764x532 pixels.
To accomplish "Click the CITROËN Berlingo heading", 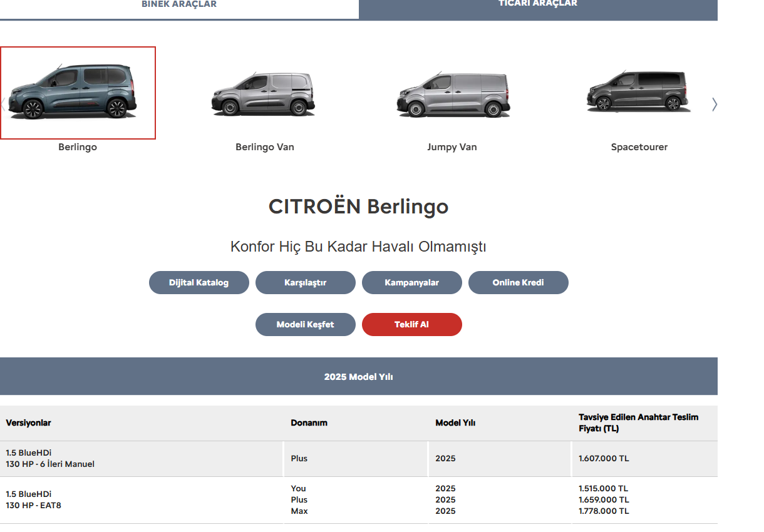I will point(359,207).
